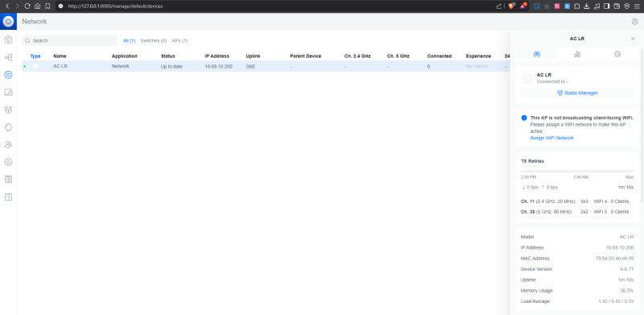This screenshot has width=644, height=315.
Task: Toggle the browser sidebar panel icon
Action: 607,6
